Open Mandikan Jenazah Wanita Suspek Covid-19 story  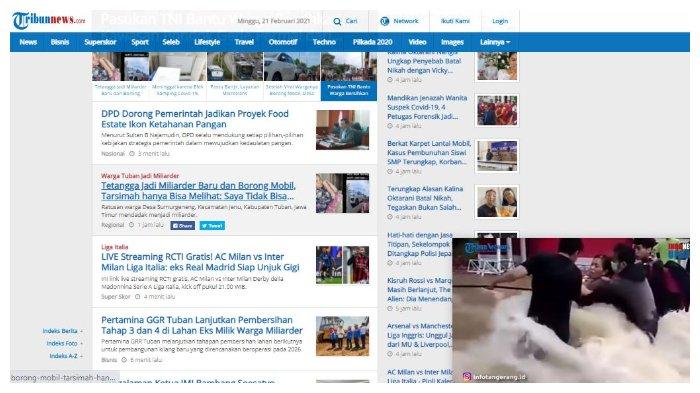coord(427,107)
